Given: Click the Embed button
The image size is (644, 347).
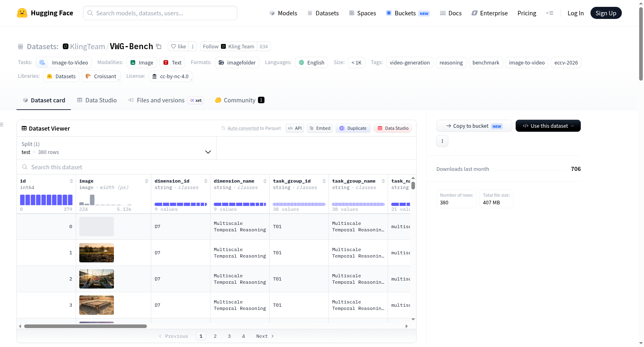Looking at the screenshot, I should click(x=320, y=128).
